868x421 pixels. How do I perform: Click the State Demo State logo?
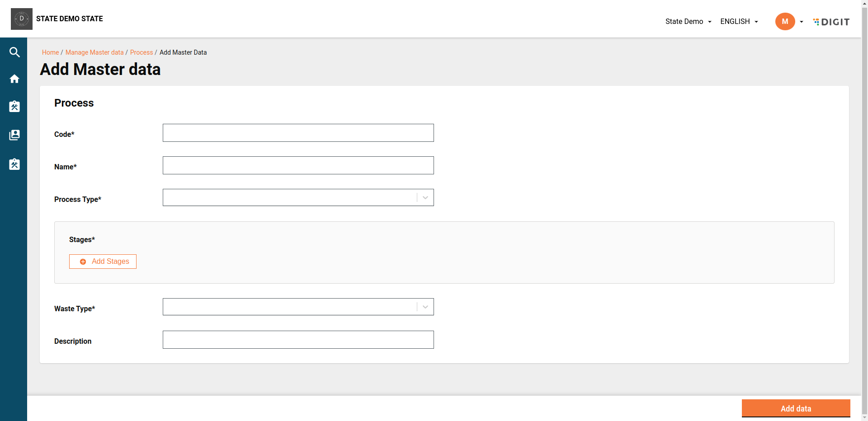click(22, 19)
